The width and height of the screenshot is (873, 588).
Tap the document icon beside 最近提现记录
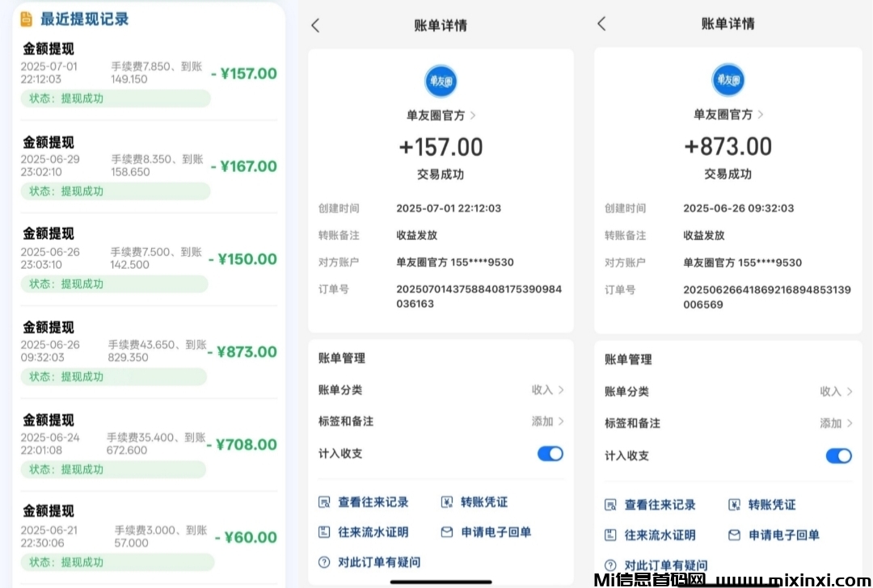(27, 19)
